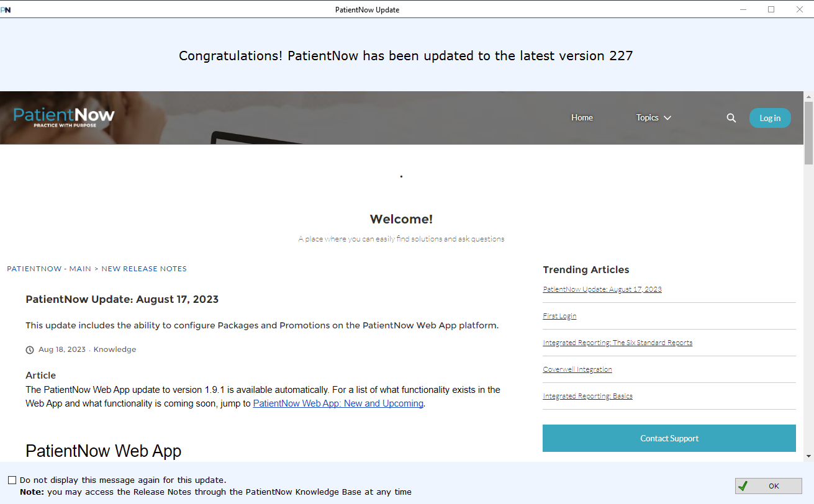Enable 'Do not display this message again'
This screenshot has height=504, width=814.
pyautogui.click(x=11, y=479)
